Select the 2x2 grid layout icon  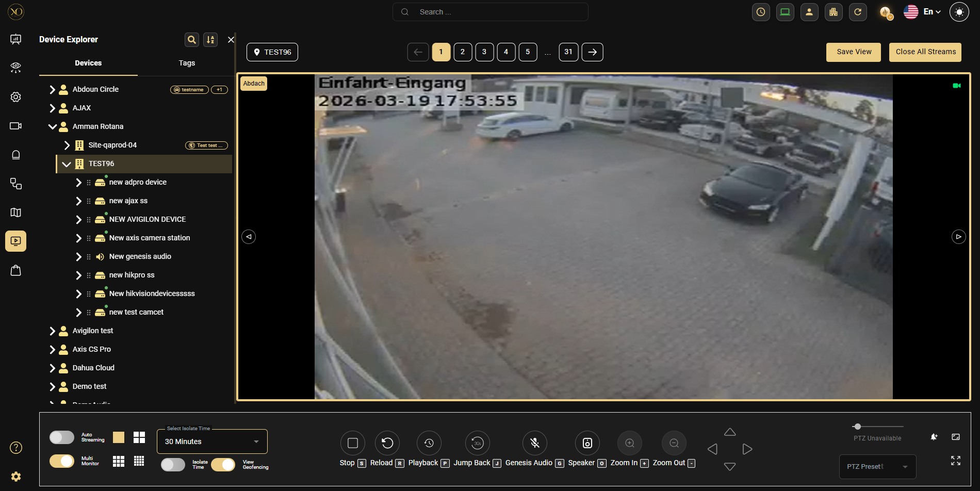139,437
